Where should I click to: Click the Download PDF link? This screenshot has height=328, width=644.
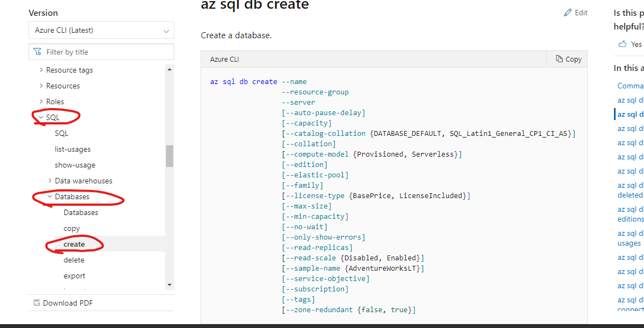click(68, 303)
